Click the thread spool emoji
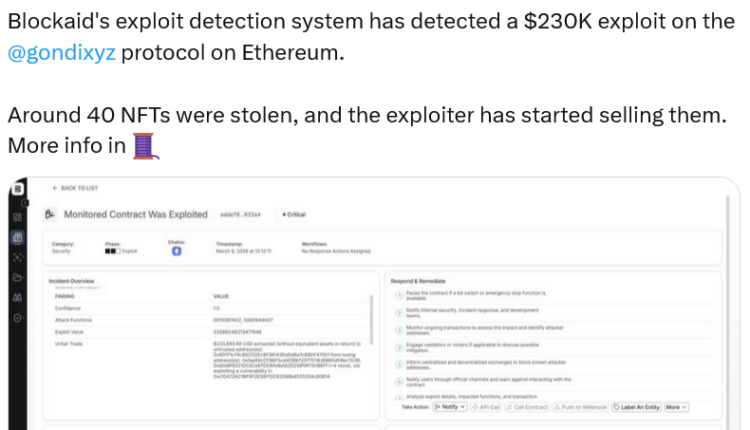This screenshot has height=430, width=750. pos(146,146)
